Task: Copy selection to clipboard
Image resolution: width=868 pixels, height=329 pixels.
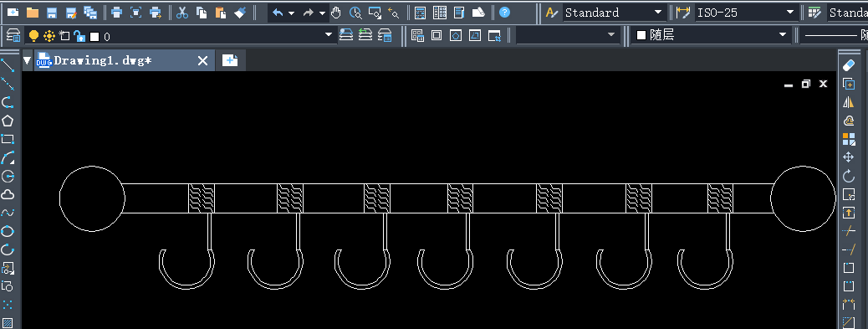Action: click(202, 13)
